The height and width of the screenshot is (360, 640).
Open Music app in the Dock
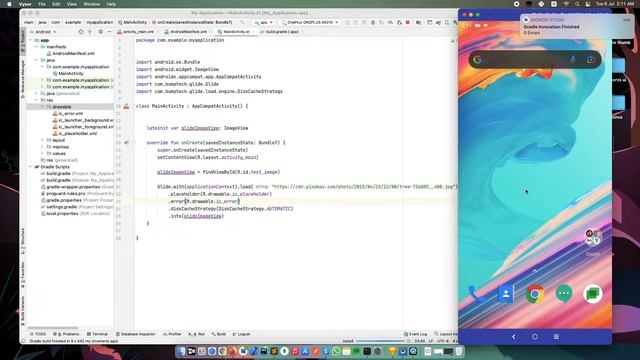(x=295, y=351)
